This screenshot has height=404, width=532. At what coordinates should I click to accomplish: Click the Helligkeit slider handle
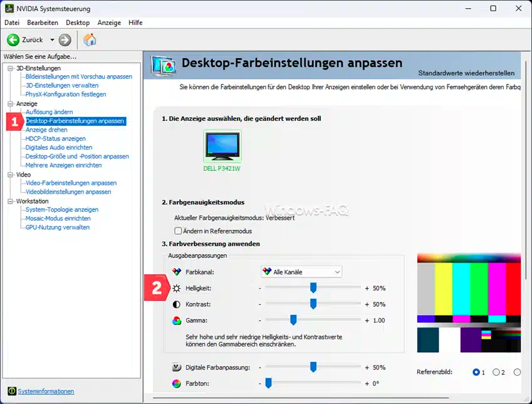pyautogui.click(x=313, y=287)
